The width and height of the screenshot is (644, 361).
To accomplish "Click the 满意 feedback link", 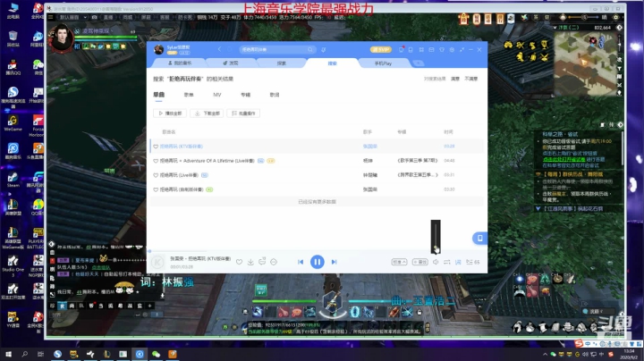I will (455, 79).
